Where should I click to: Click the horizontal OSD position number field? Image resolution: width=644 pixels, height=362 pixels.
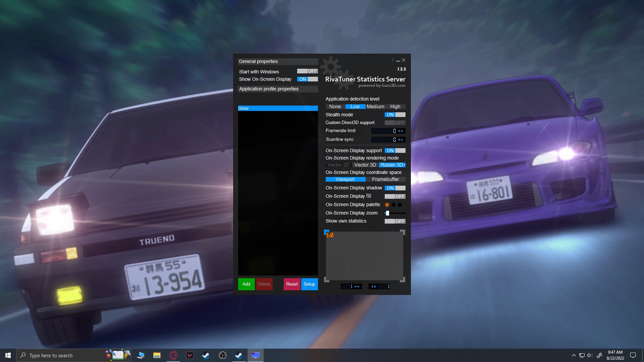(x=347, y=287)
